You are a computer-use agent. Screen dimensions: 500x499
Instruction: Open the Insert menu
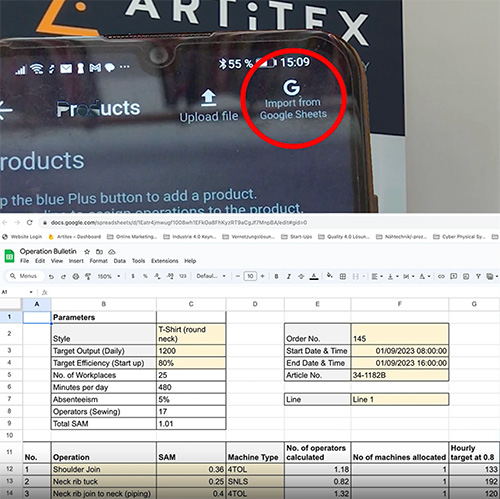pos(76,261)
